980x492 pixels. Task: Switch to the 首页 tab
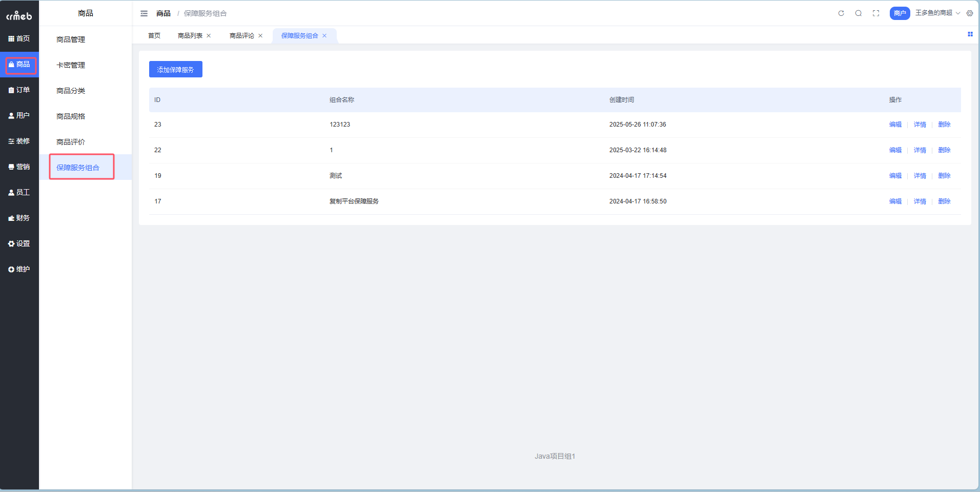point(154,36)
